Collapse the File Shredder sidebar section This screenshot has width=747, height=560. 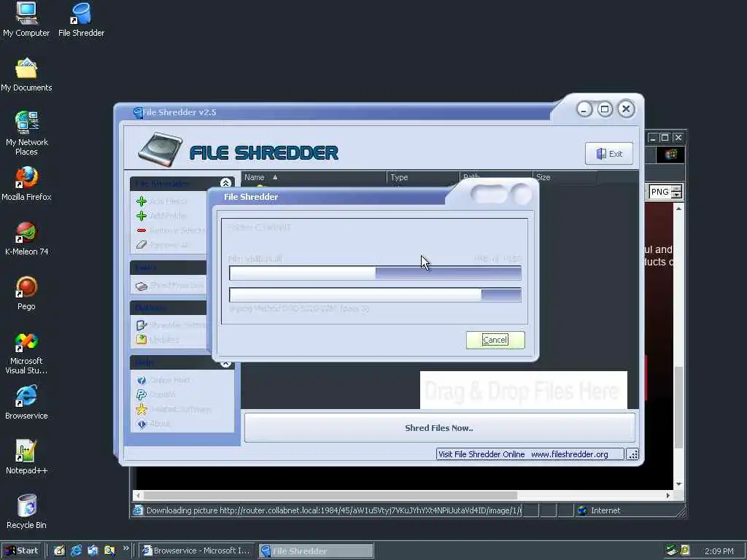click(226, 183)
